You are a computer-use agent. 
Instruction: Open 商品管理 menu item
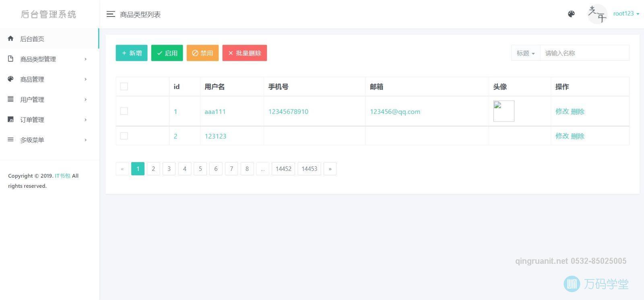tap(50, 79)
